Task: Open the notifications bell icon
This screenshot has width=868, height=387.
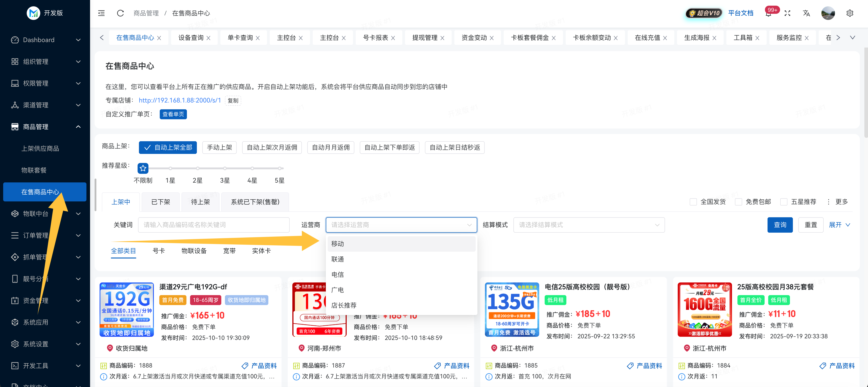Action: click(768, 14)
